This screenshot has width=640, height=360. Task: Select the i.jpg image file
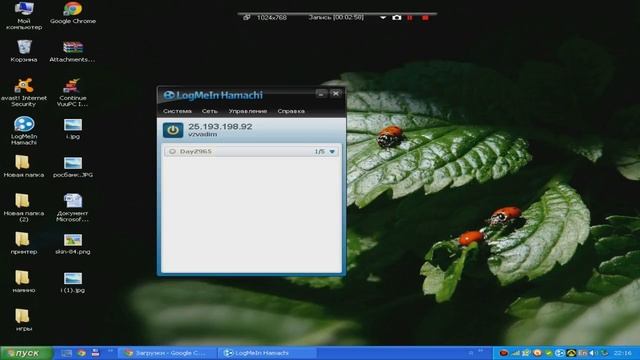tap(73, 128)
